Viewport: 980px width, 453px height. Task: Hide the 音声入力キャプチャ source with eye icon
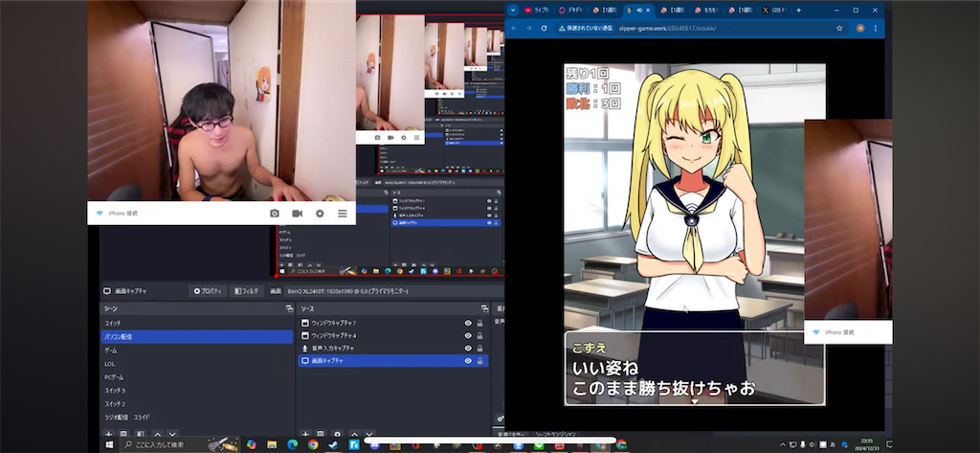tap(467, 348)
